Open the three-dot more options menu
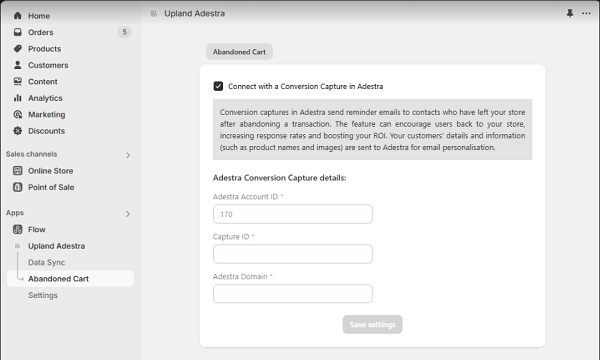The image size is (600, 360). pyautogui.click(x=586, y=13)
